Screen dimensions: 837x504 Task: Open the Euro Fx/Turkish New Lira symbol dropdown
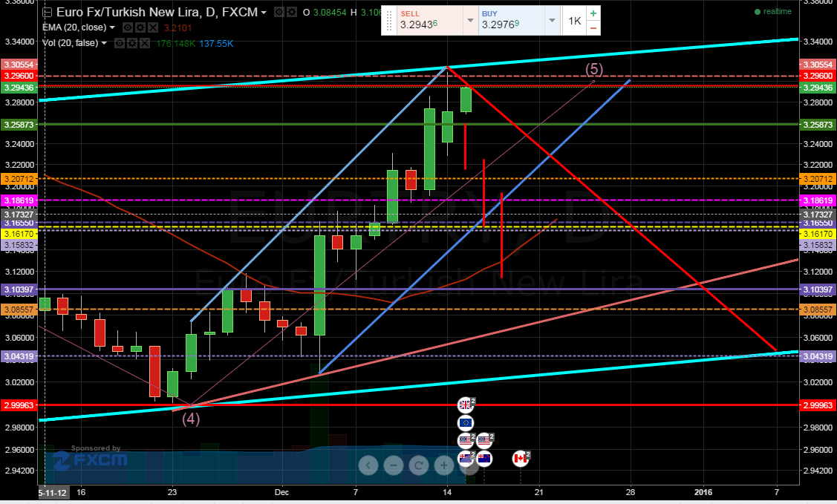click(263, 13)
